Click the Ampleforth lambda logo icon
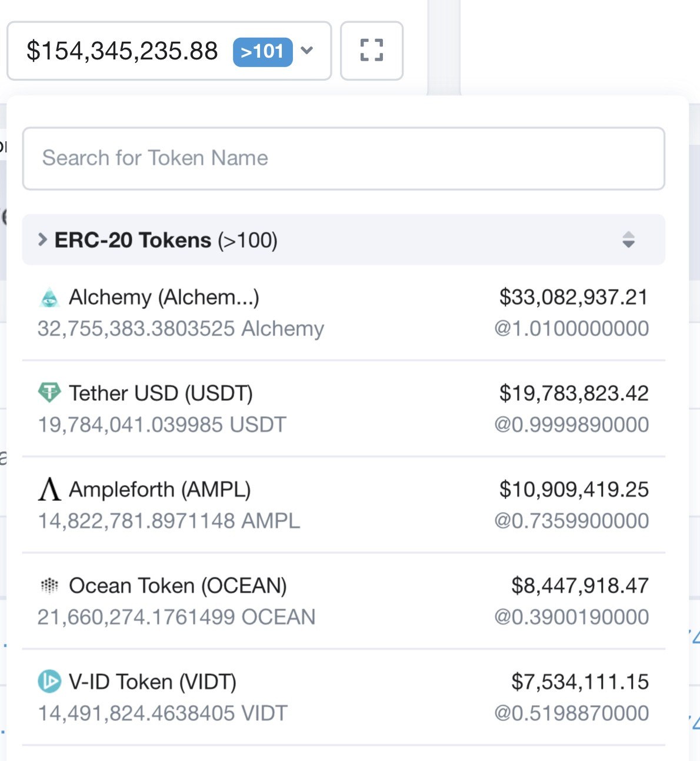 click(x=49, y=489)
